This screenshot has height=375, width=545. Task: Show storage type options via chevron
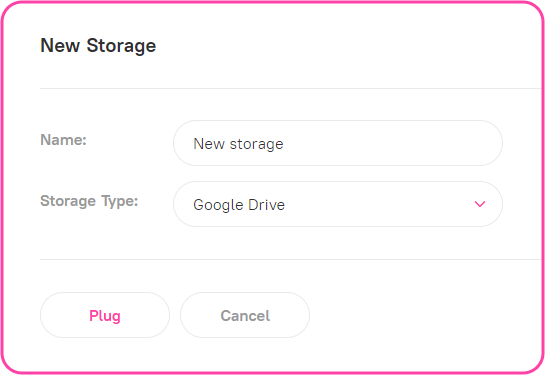click(x=480, y=204)
